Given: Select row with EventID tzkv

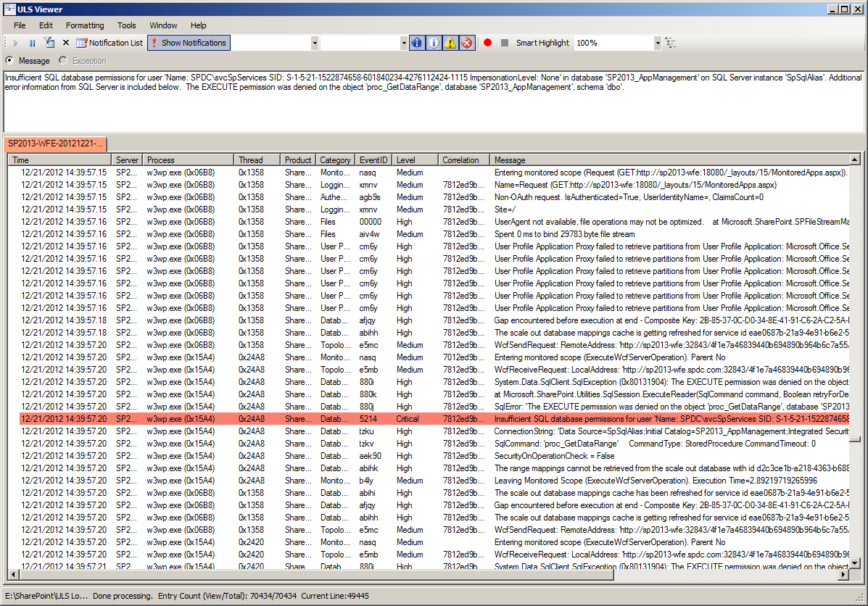Looking at the screenshot, I should coord(434,444).
